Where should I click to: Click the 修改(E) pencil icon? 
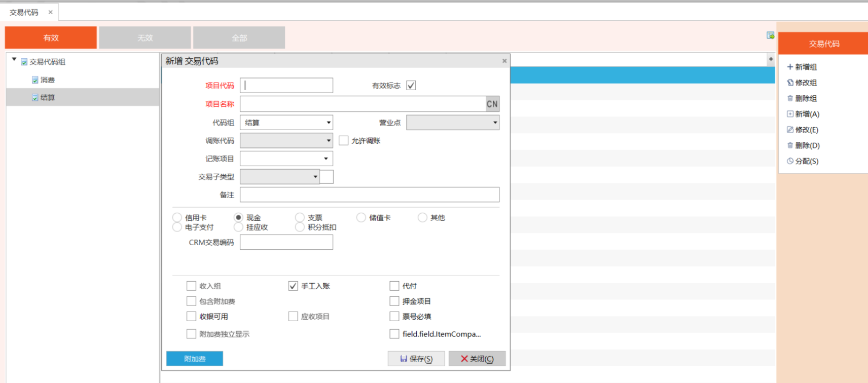point(789,130)
